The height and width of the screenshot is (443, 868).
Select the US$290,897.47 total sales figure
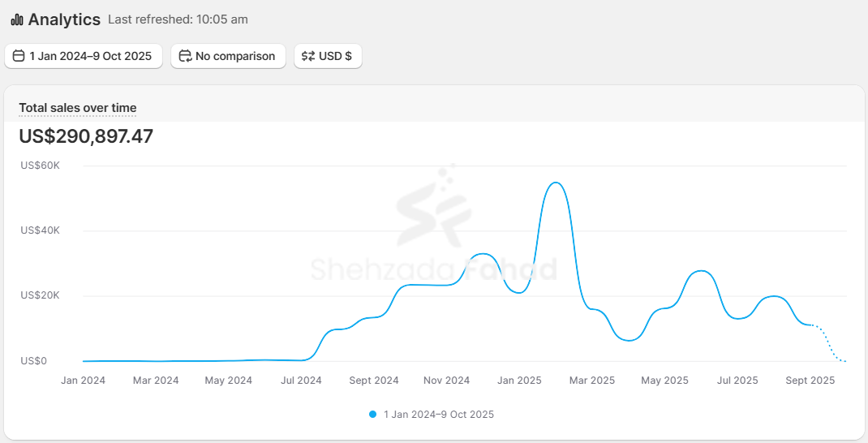click(86, 136)
